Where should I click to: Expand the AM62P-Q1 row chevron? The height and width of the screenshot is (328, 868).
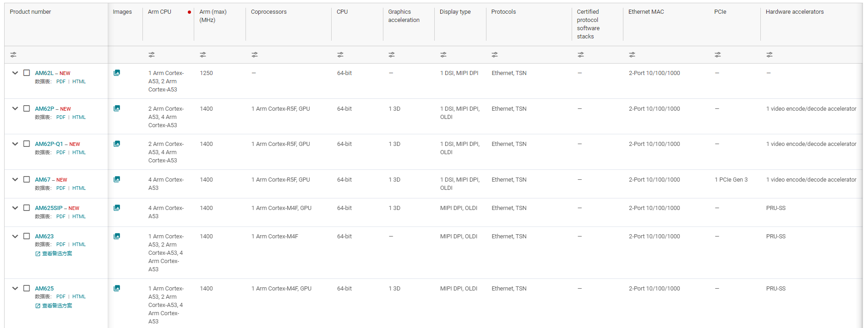tap(15, 144)
